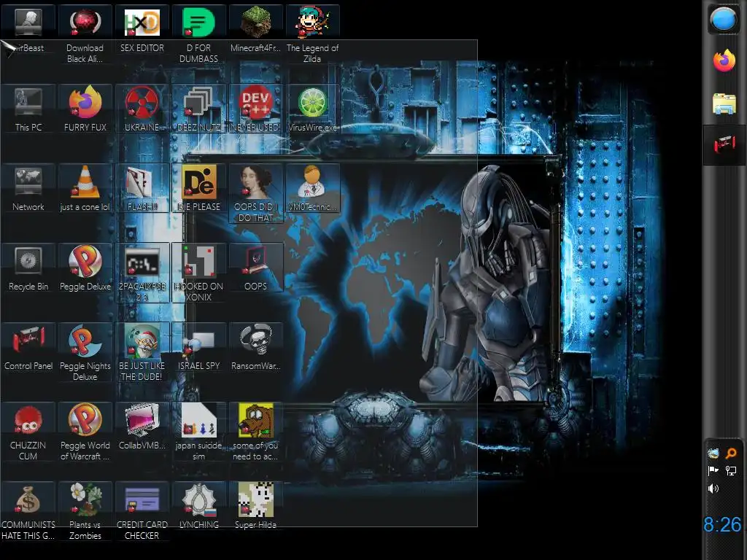Open the CollabVMB... monitor icon
The width and height of the screenshot is (747, 560).
142,420
